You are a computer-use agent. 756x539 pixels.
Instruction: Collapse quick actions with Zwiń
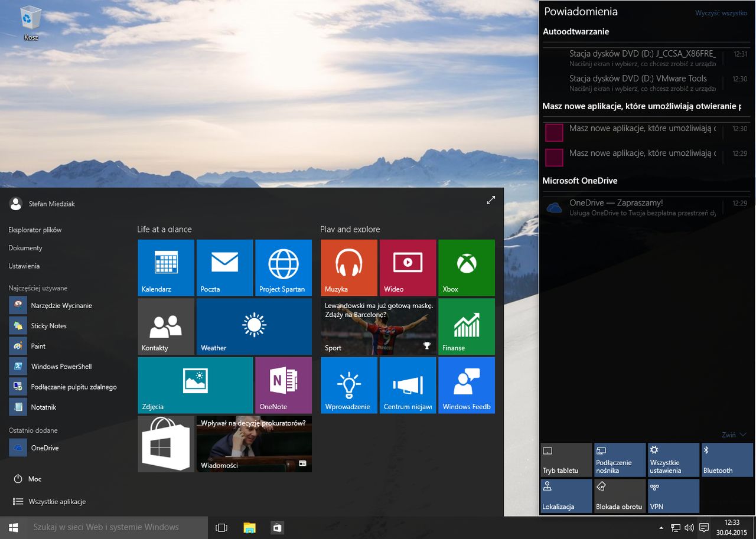734,435
